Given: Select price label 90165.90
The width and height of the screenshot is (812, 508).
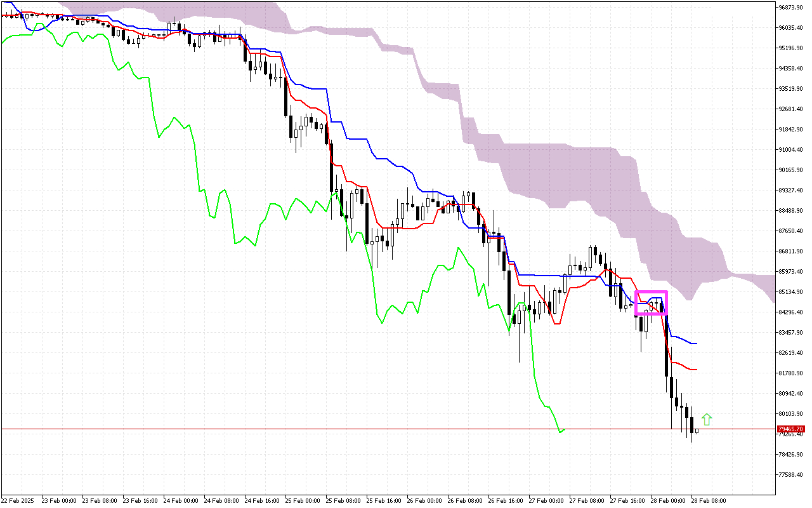Looking at the screenshot, I should pyautogui.click(x=792, y=170).
